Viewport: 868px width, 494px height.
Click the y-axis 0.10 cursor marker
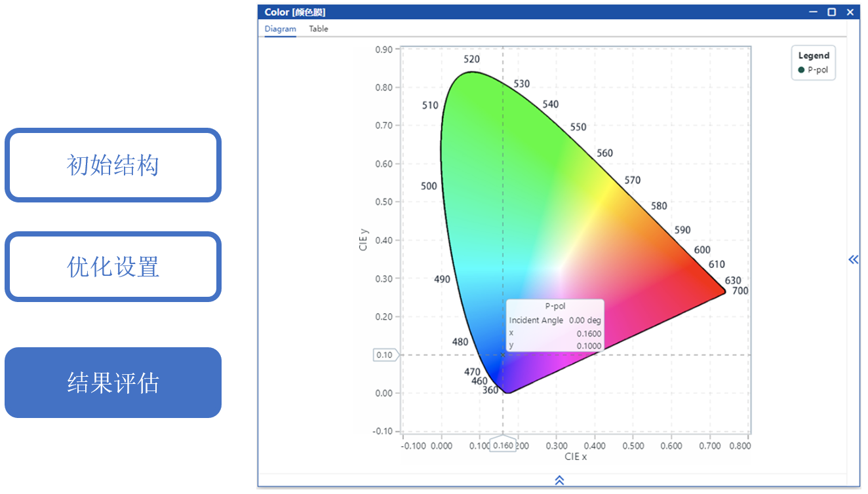385,355
